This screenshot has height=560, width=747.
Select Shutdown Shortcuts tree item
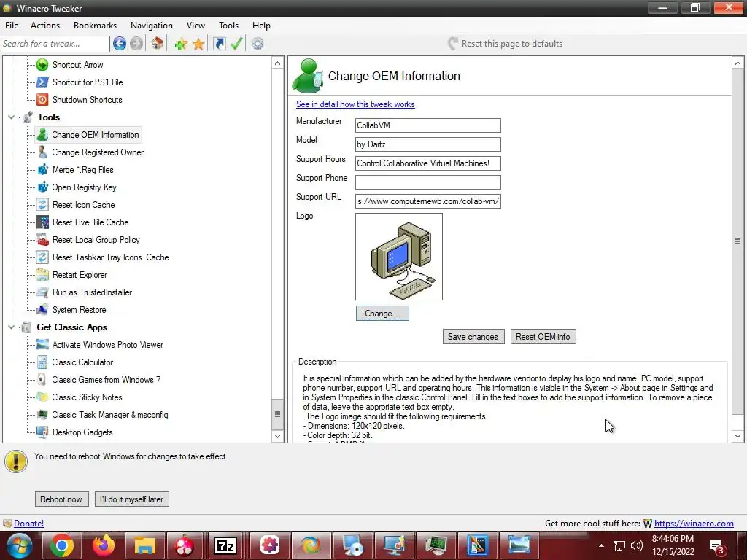88,100
